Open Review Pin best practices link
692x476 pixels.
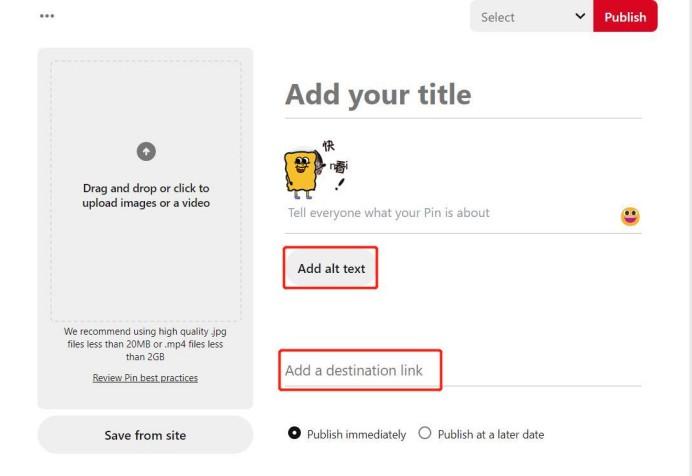point(145,378)
